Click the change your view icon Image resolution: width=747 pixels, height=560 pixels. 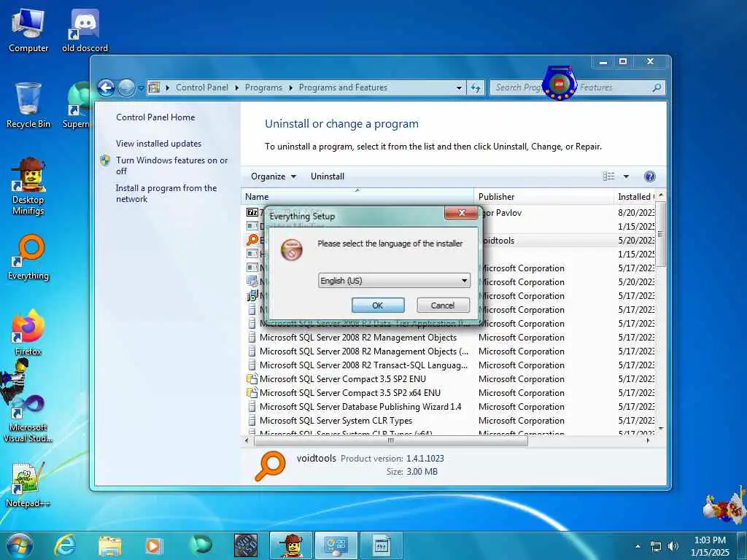point(609,176)
